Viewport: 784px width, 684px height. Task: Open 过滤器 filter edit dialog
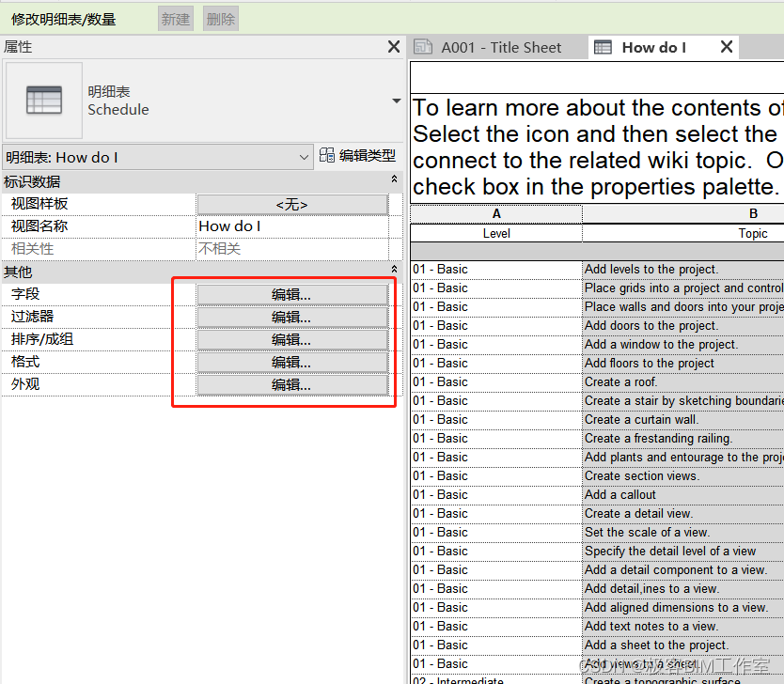pos(292,318)
